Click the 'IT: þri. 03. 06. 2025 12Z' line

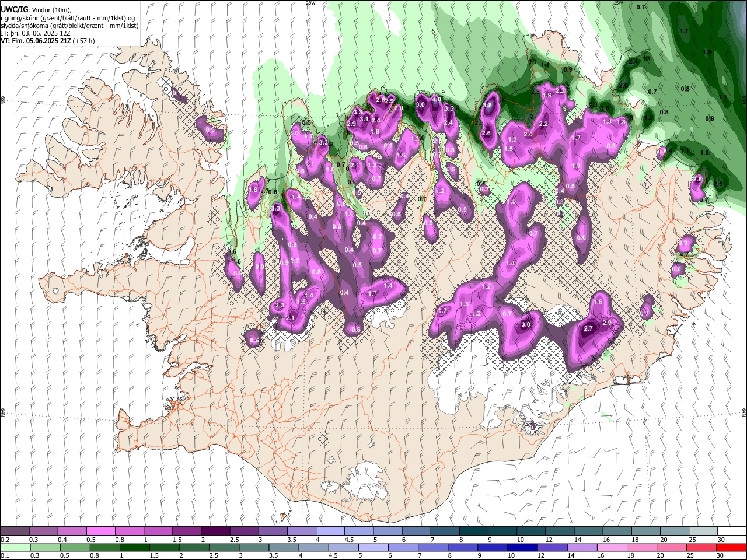36,33
